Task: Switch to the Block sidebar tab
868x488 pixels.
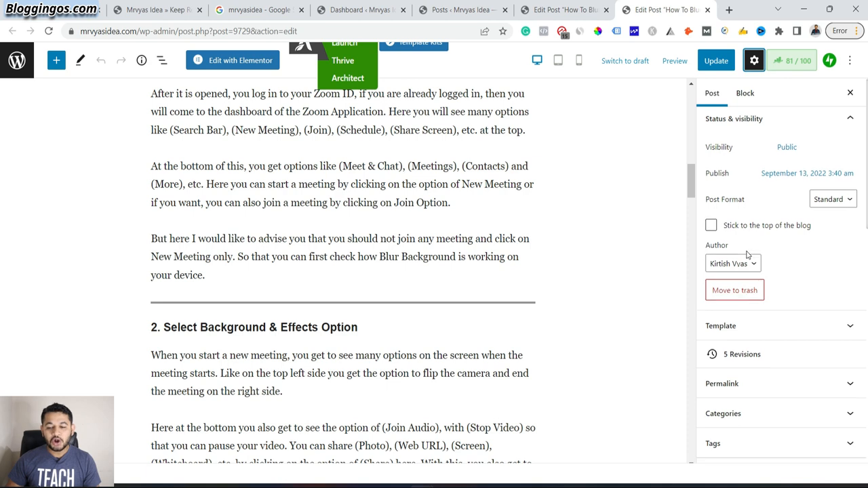Action: pos(745,93)
